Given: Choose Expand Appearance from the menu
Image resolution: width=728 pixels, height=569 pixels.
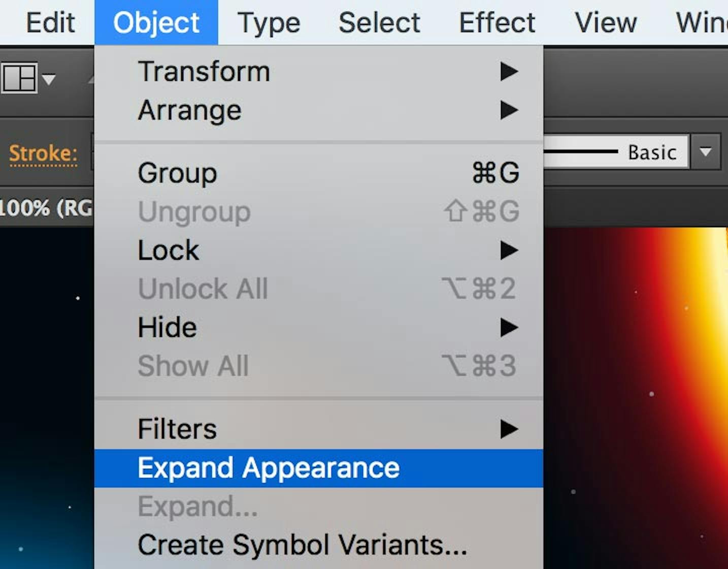Looking at the screenshot, I should pos(268,467).
